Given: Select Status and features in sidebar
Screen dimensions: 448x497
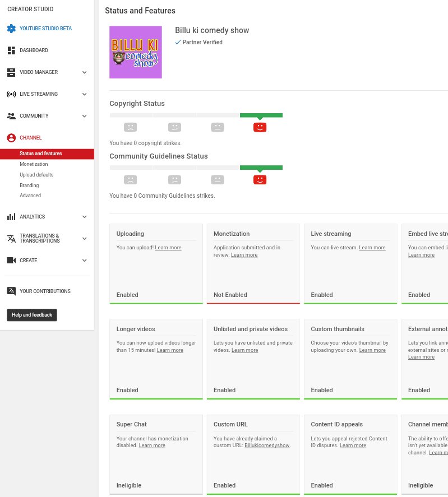Looking at the screenshot, I should (x=47, y=154).
